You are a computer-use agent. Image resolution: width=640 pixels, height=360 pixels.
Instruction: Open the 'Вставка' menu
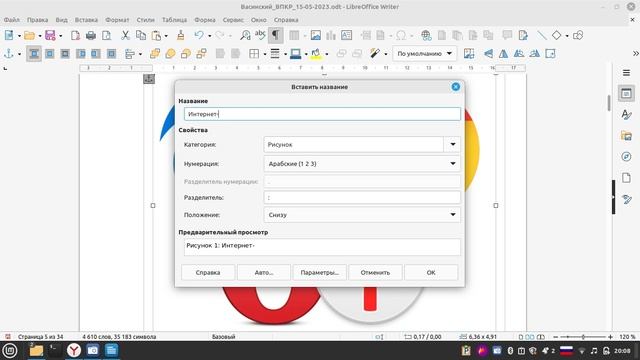86,20
